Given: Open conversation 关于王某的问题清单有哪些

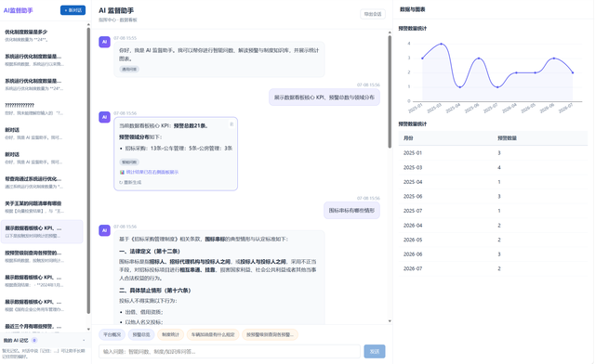Looking at the screenshot, I should (x=42, y=207).
